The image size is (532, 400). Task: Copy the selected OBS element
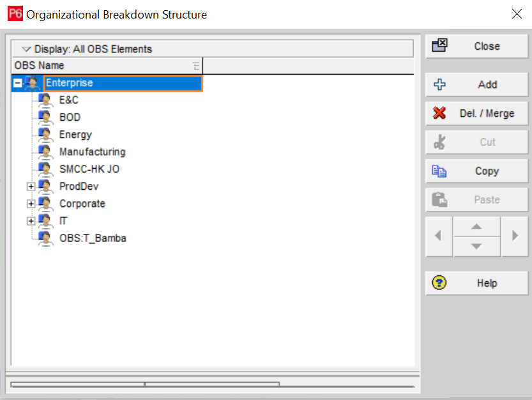(x=476, y=171)
